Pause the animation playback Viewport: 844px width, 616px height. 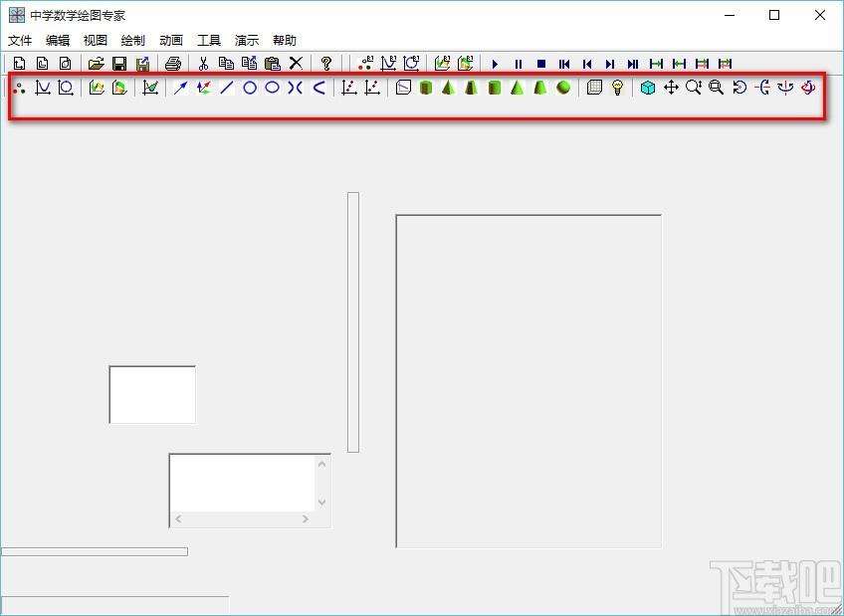click(x=519, y=64)
